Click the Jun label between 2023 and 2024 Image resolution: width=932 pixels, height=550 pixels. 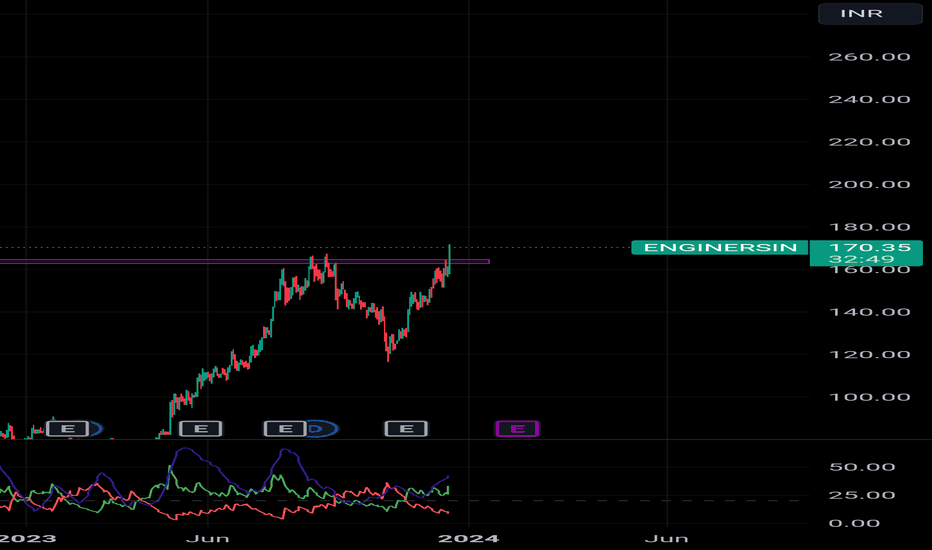(x=207, y=539)
